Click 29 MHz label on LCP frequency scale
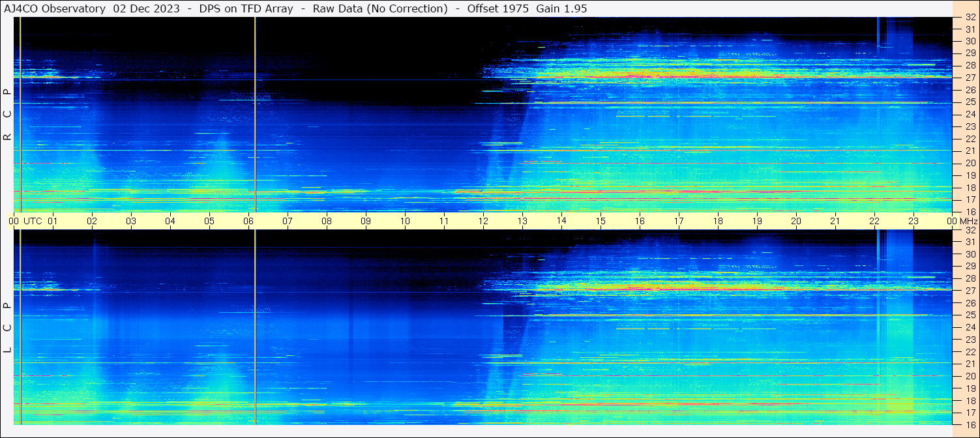The height and width of the screenshot is (438, 980). [970, 267]
